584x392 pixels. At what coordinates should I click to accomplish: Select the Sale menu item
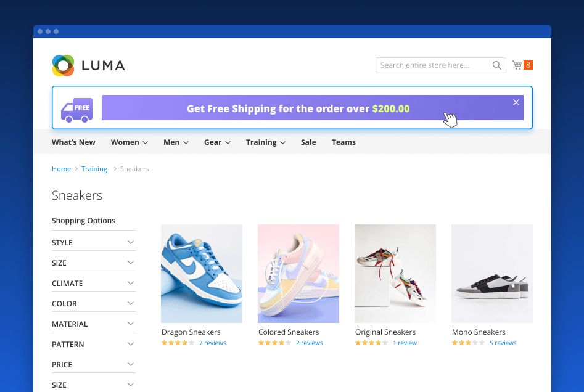[308, 142]
